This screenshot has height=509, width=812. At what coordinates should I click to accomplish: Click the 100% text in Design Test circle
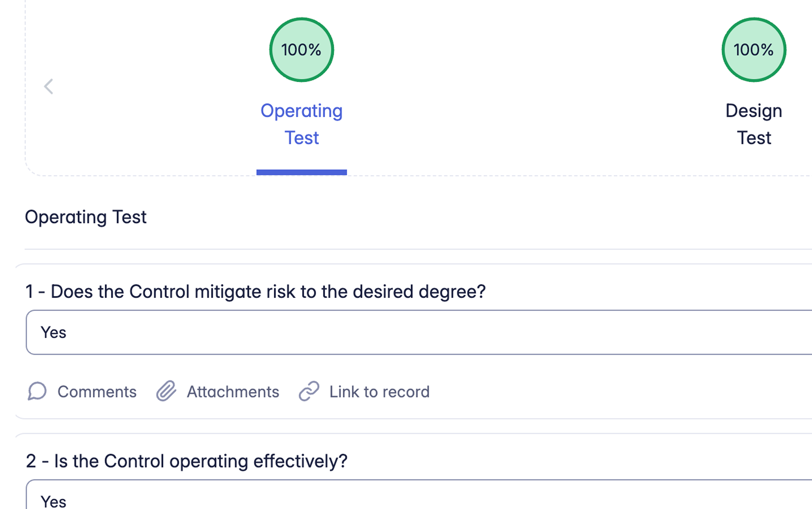click(753, 50)
